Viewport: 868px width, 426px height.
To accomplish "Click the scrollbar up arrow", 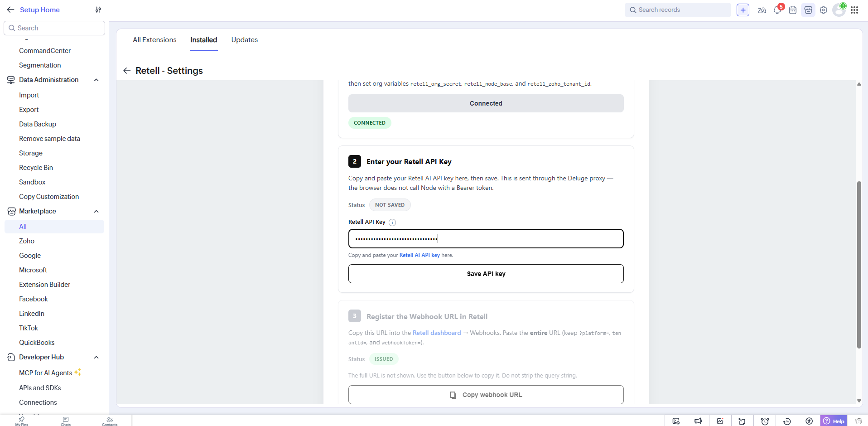I will 859,84.
